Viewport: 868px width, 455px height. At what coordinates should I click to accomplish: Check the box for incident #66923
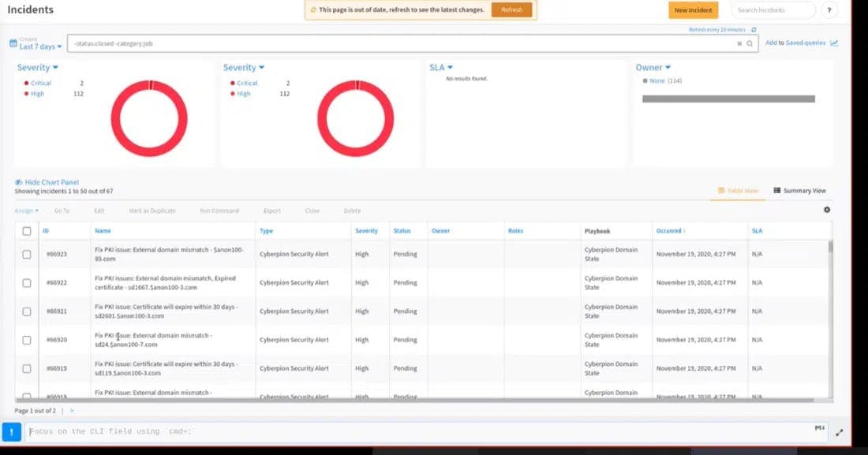27,255
